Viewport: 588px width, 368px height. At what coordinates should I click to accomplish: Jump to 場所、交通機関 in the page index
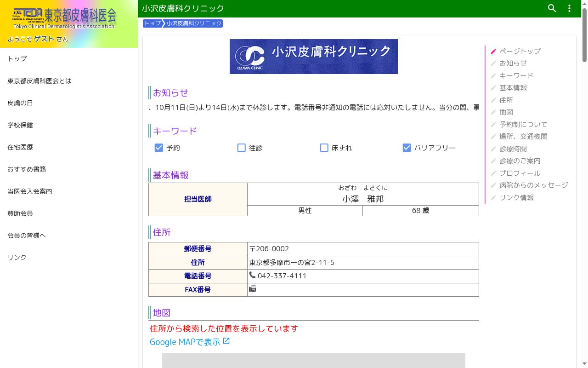pyautogui.click(x=523, y=136)
